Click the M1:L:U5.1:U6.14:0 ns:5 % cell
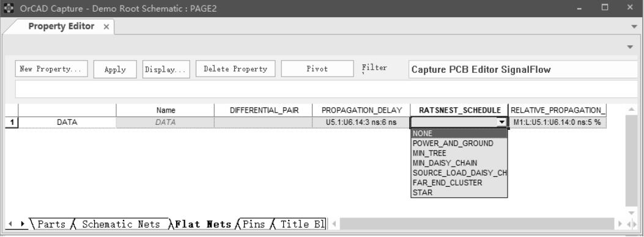 click(x=557, y=122)
